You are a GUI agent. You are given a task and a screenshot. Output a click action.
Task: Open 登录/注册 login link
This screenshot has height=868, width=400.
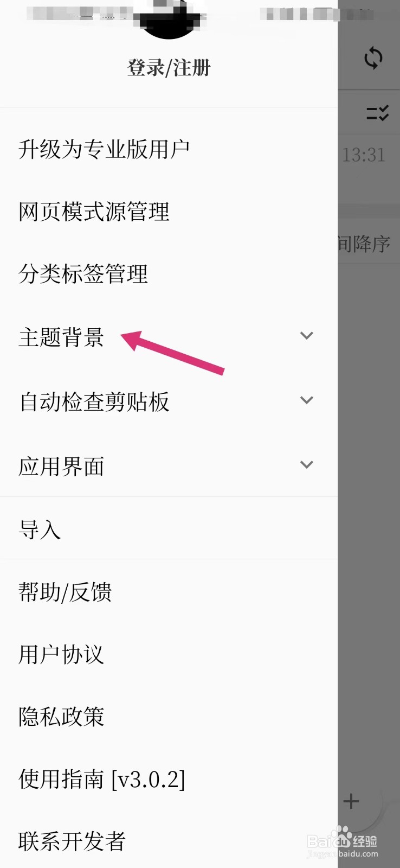click(x=169, y=68)
